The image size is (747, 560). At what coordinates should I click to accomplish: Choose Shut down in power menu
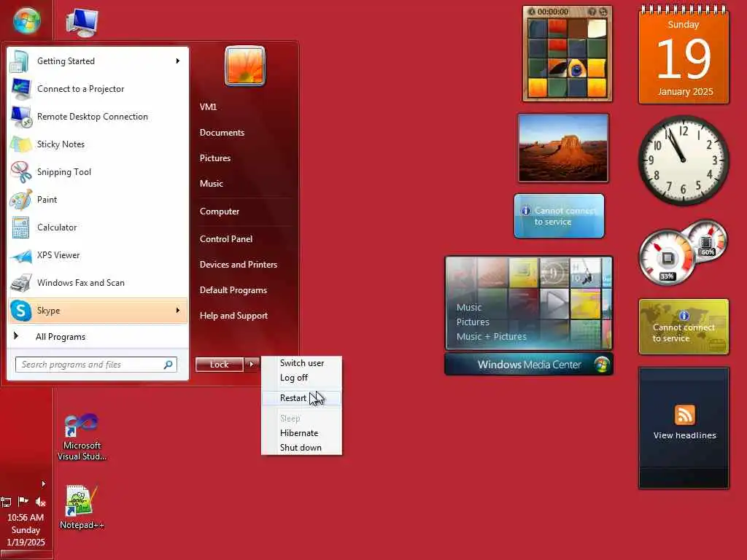point(301,448)
